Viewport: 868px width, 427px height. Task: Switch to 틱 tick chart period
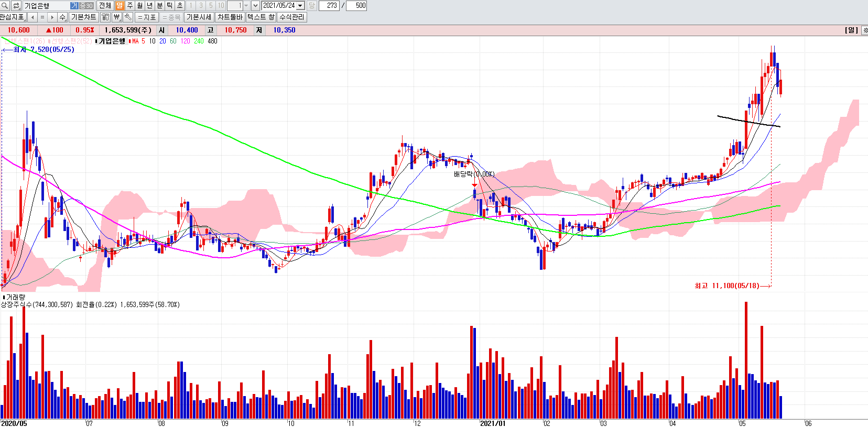(169, 6)
